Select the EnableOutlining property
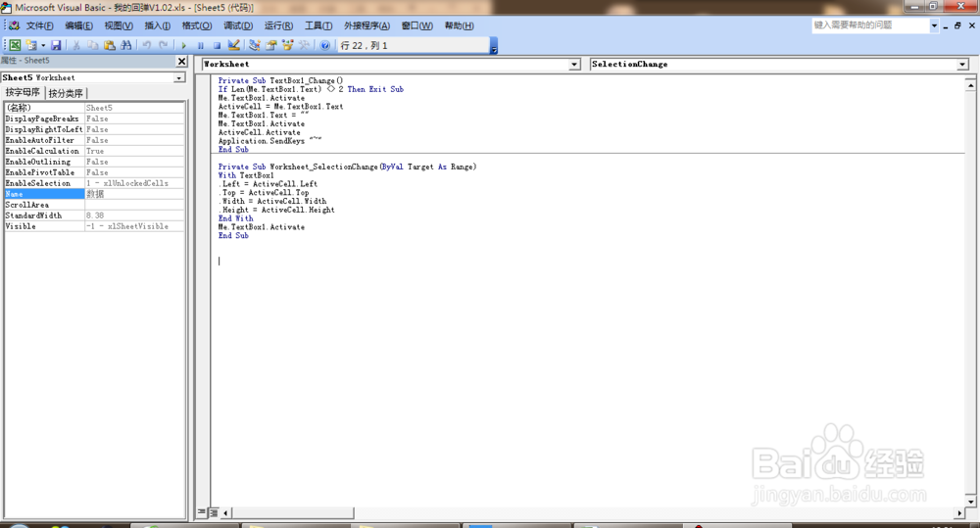Viewport: 980px width, 528px height. [94, 162]
